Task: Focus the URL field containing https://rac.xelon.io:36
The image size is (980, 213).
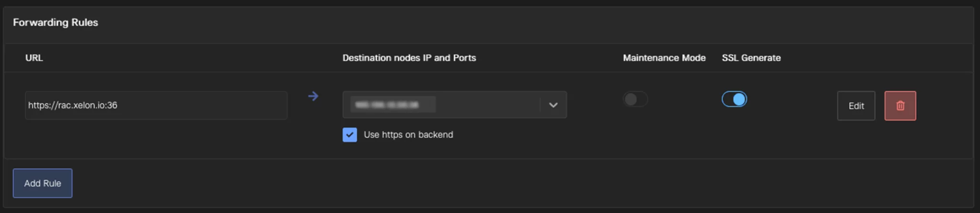Action: point(156,105)
